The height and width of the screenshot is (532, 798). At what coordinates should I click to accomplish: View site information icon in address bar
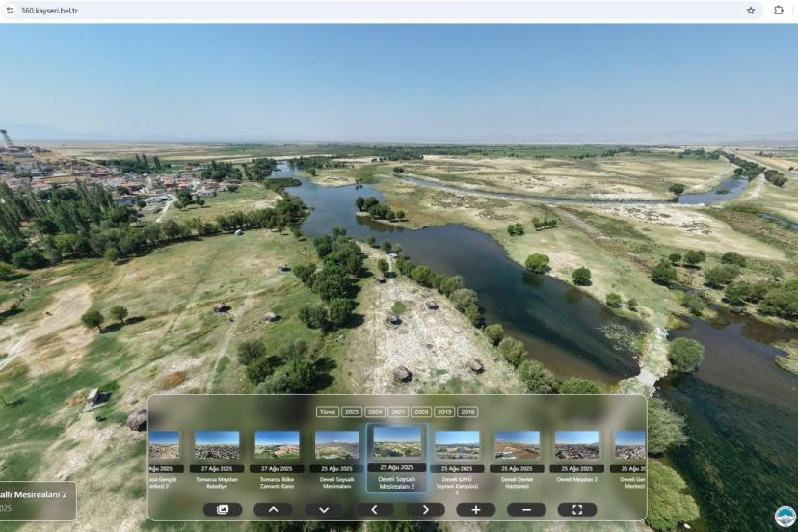(x=10, y=11)
